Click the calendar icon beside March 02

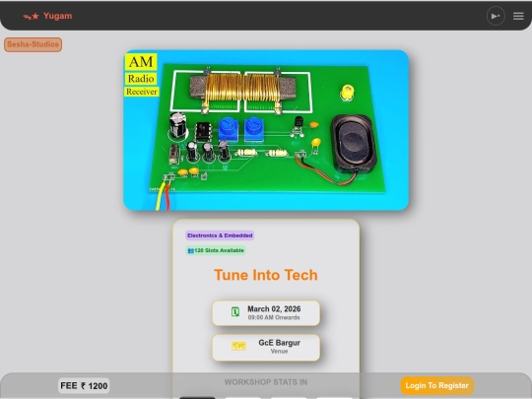pos(235,311)
